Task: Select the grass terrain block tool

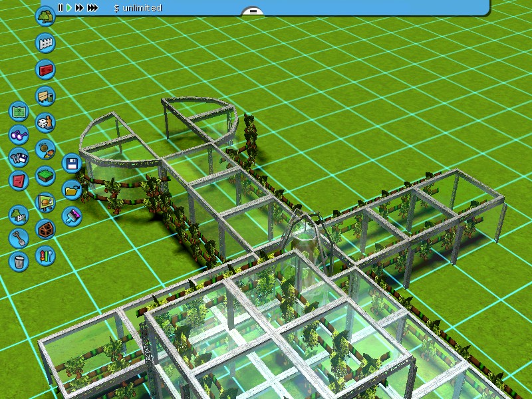Action: 45,176
